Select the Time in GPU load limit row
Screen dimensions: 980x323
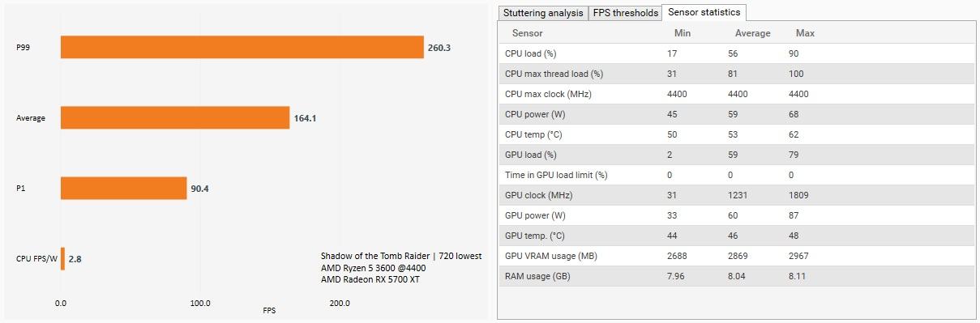click(x=737, y=175)
